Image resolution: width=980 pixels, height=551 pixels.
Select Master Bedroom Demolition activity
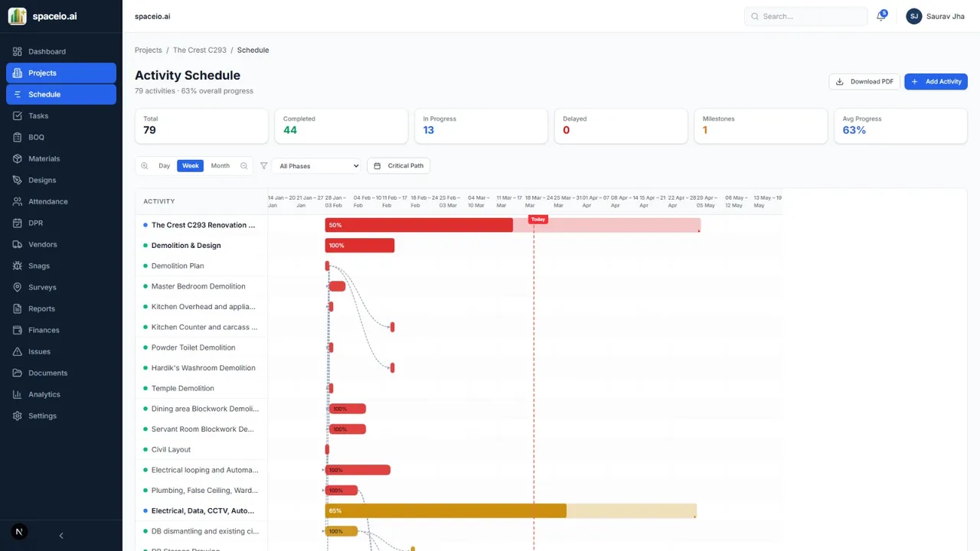pyautogui.click(x=201, y=286)
